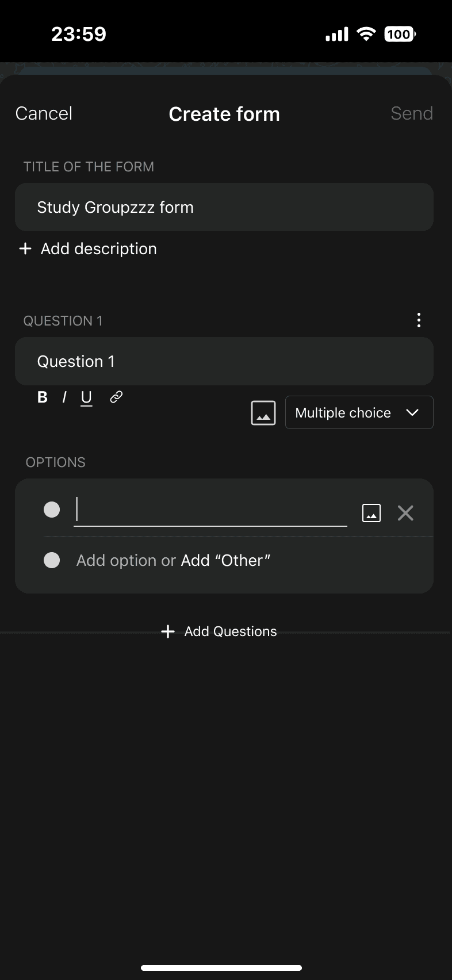
Task: Edit the form title field
Action: tap(224, 207)
